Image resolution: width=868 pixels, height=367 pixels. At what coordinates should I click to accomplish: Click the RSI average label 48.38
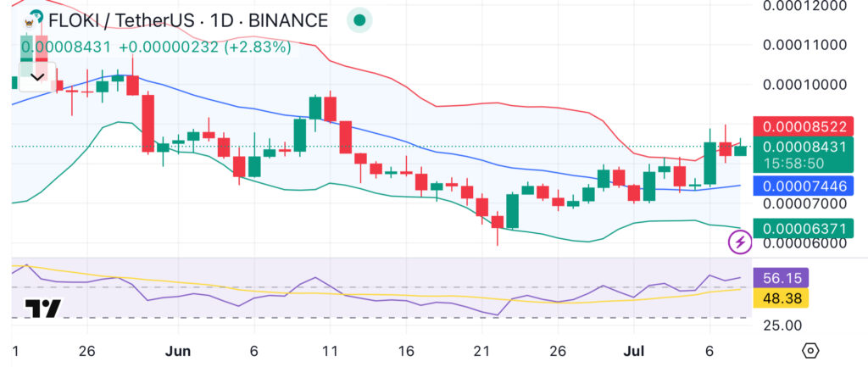pos(782,298)
